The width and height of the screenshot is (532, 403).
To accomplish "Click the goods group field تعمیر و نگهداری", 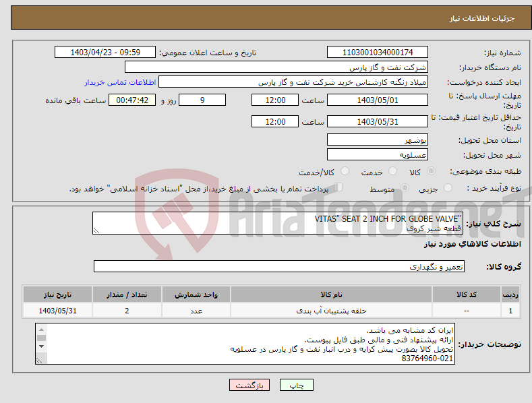I will [x=279, y=266].
